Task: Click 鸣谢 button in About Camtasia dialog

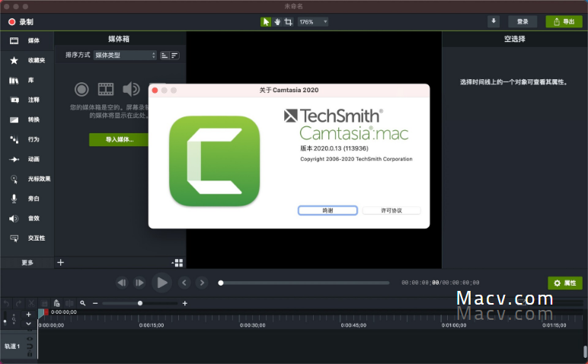Action: [328, 211]
